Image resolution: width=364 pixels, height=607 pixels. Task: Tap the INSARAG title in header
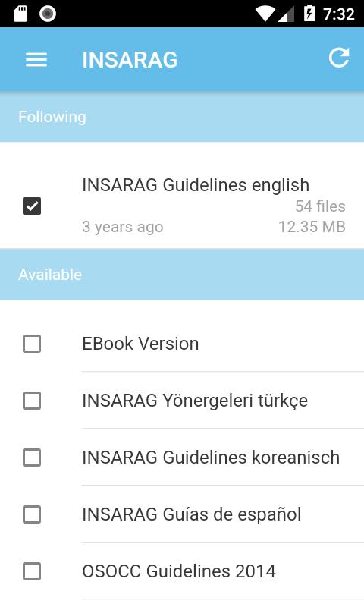tap(130, 60)
